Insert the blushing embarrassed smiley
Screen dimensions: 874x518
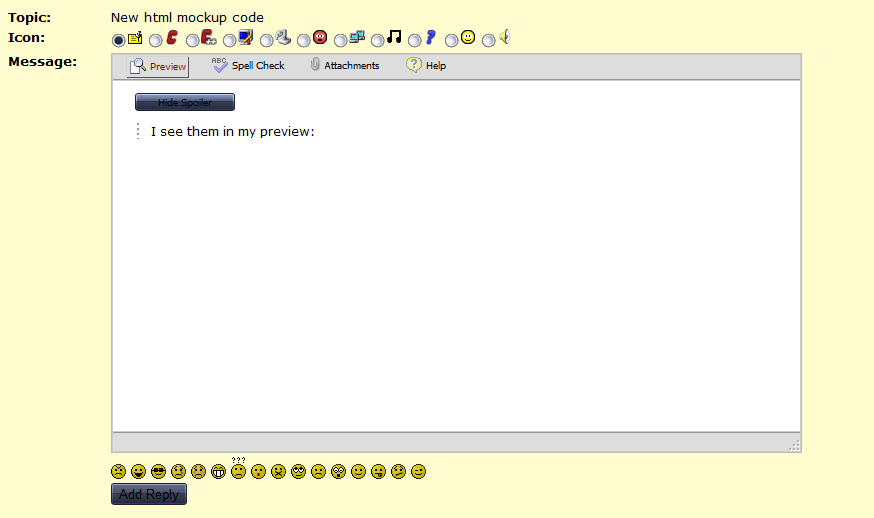click(x=198, y=471)
